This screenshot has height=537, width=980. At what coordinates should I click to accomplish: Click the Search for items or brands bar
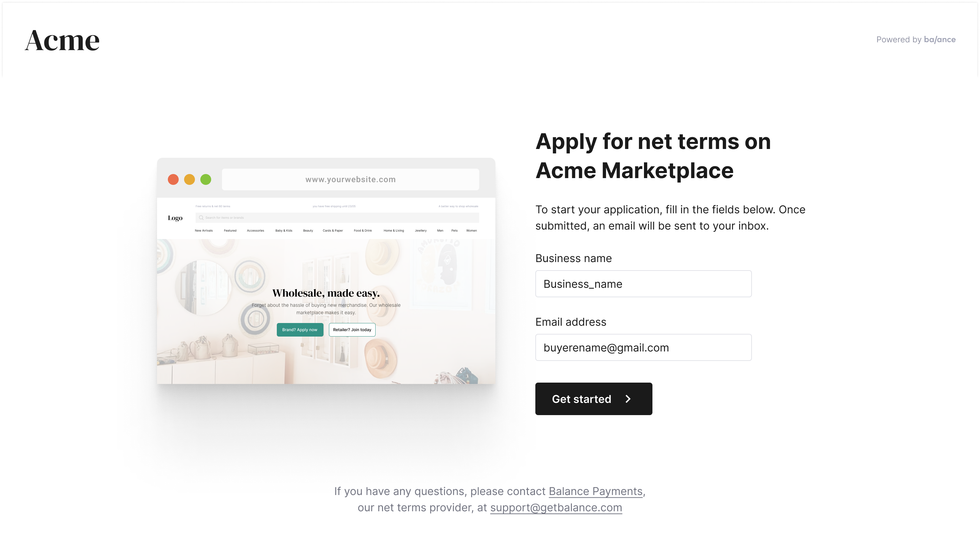[x=337, y=218]
